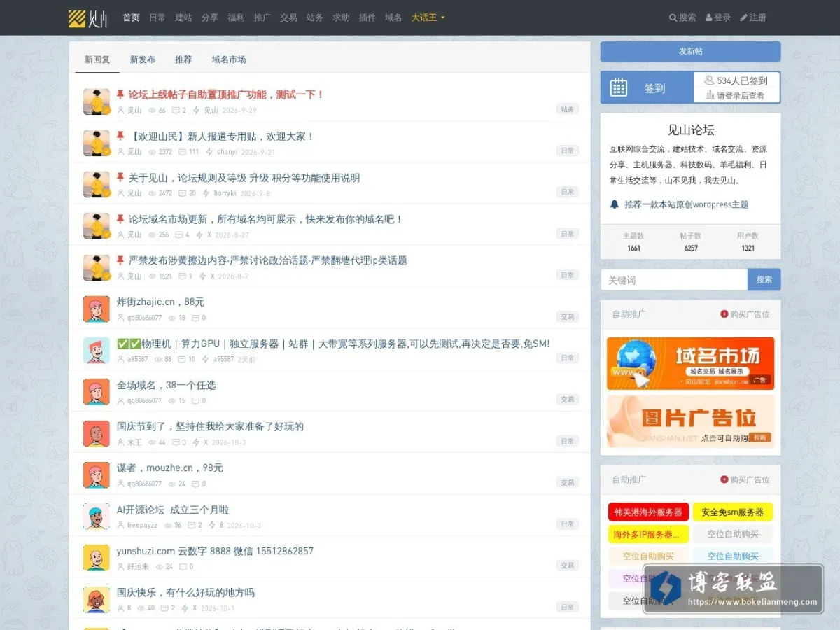Open 日常 in top navigation
The image size is (840, 630).
point(157,17)
